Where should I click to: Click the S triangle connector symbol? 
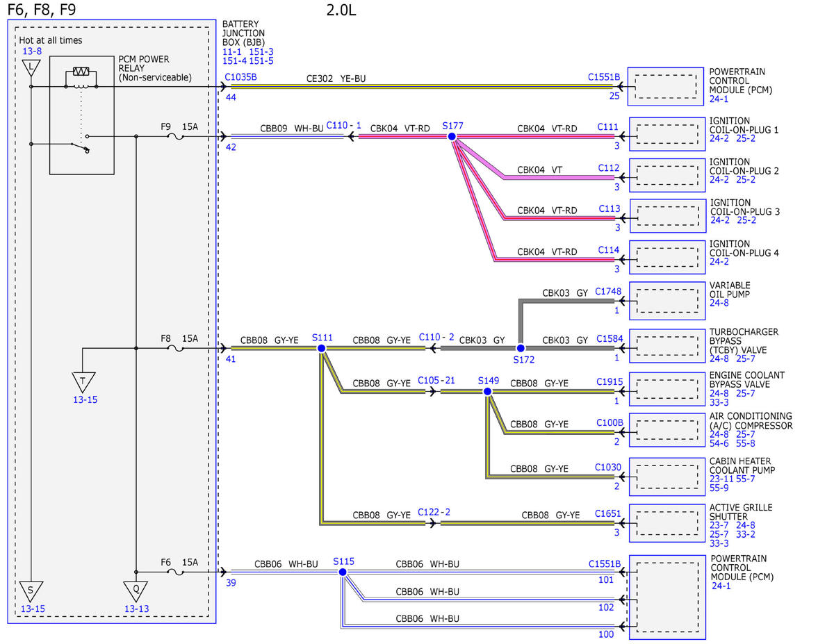pos(31,591)
